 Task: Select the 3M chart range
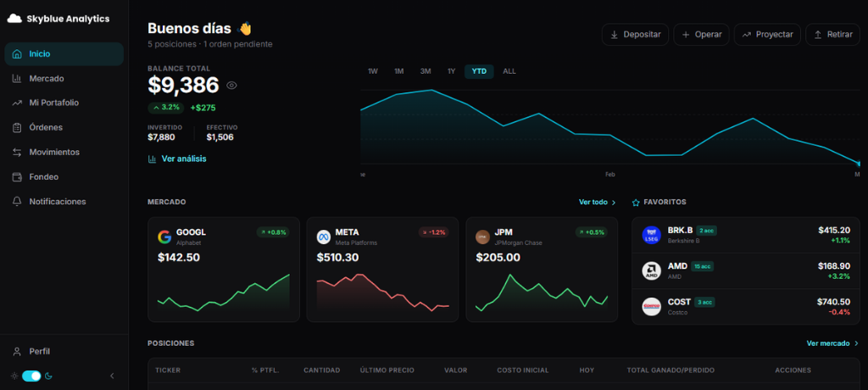[x=426, y=71]
